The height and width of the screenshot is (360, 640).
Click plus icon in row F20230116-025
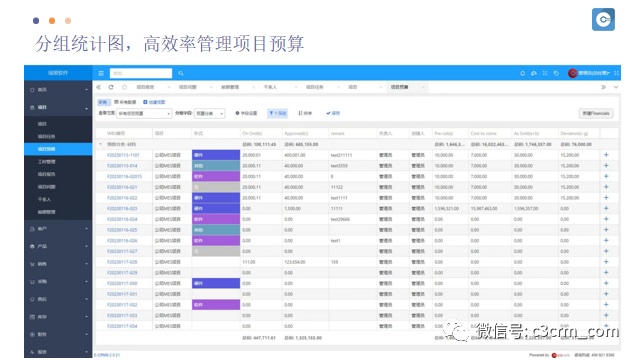606,229
